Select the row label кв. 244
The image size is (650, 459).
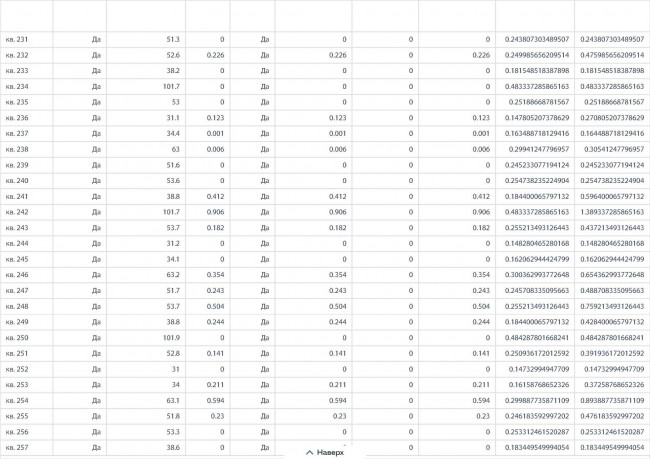(17, 243)
